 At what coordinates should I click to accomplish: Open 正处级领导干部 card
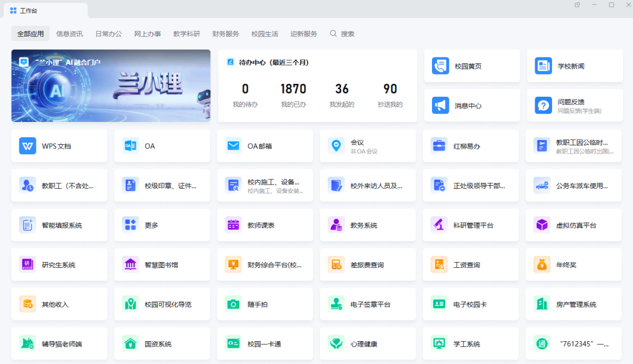coord(471,185)
